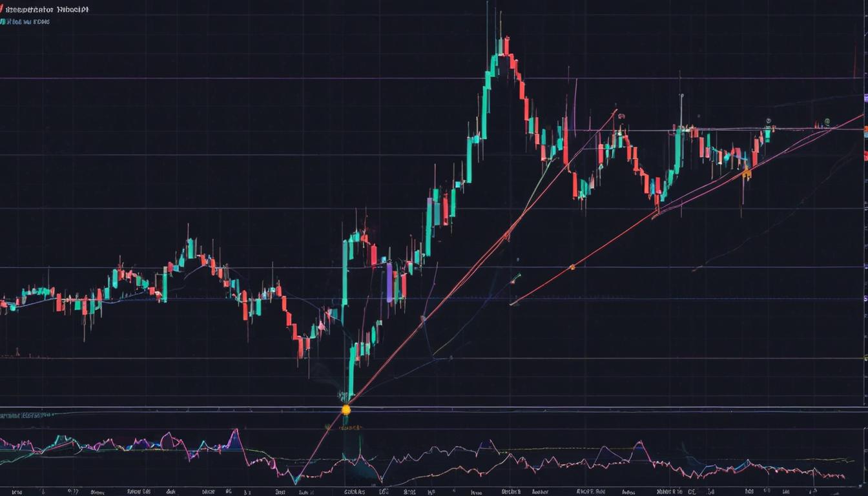
Task: Select the yellow diamond marker on the ascending trendline
Action: [x=572, y=266]
